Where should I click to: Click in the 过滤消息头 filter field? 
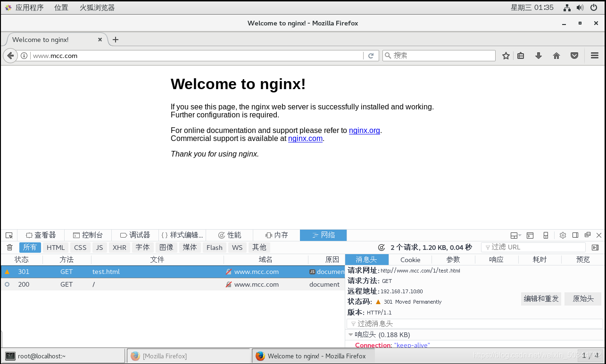click(475, 323)
